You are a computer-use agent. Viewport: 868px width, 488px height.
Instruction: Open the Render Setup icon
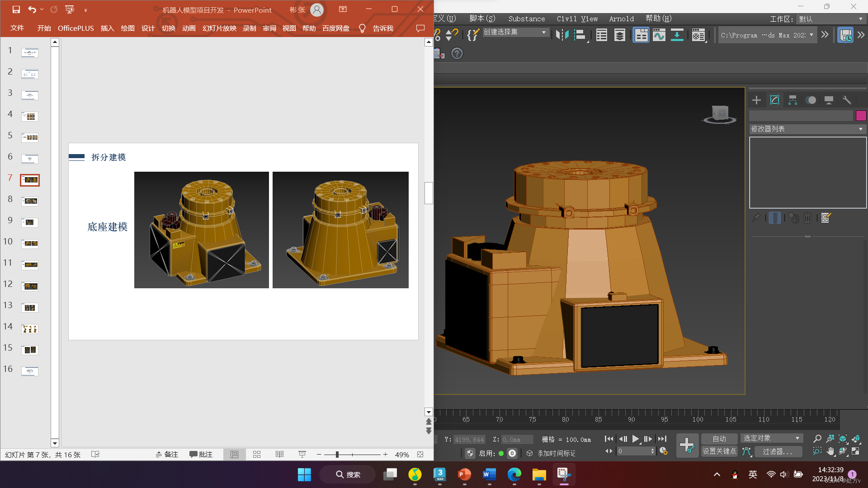[x=698, y=35]
